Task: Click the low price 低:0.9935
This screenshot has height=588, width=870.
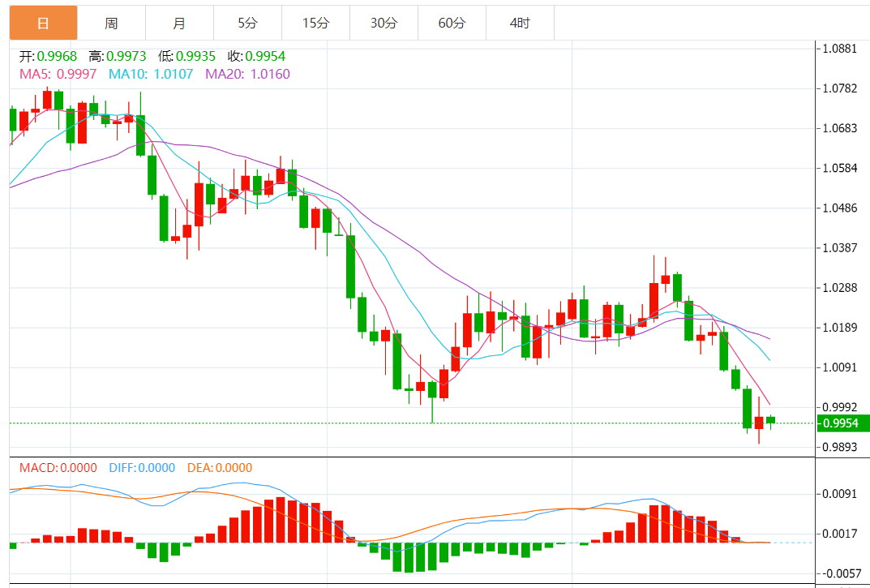Action: pos(187,56)
